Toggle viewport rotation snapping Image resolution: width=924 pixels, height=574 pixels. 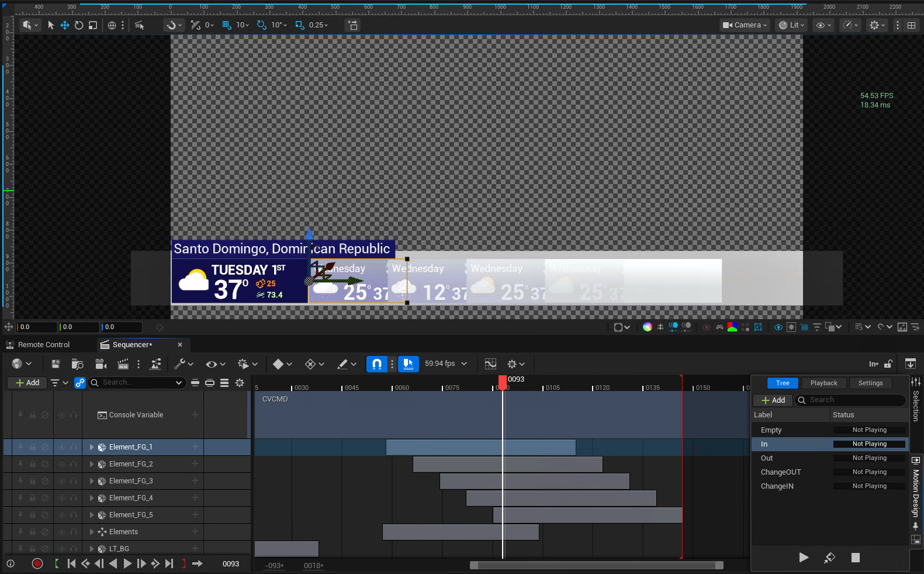point(262,25)
